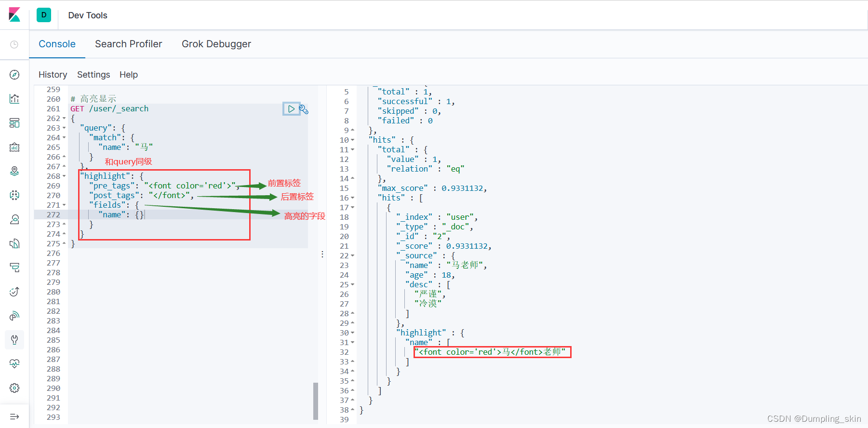Image resolution: width=868 pixels, height=428 pixels.
Task: Collapse query block fold at line 263
Action: [64, 128]
